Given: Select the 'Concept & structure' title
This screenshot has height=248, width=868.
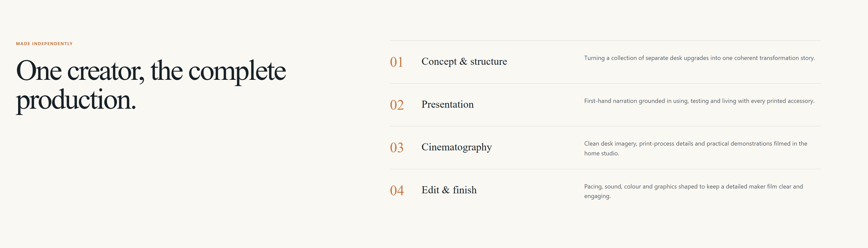Looking at the screenshot, I should point(464,61).
